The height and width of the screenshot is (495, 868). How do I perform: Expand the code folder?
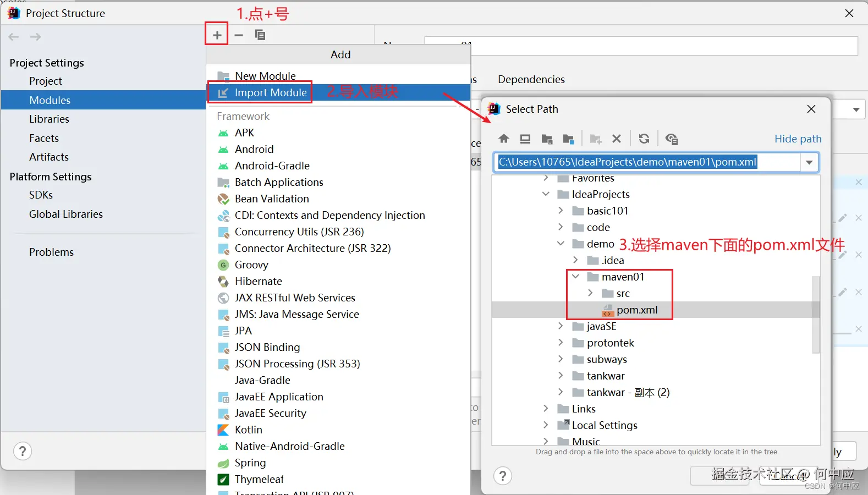(x=561, y=227)
